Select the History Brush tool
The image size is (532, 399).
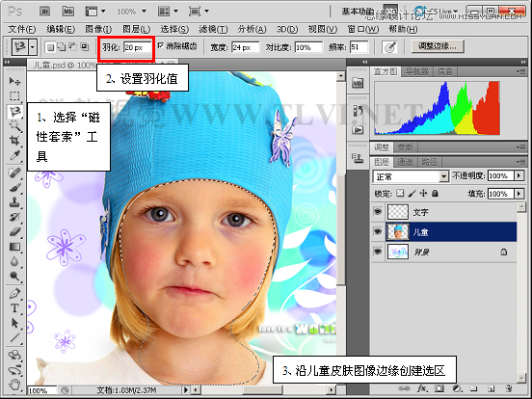coord(14,217)
